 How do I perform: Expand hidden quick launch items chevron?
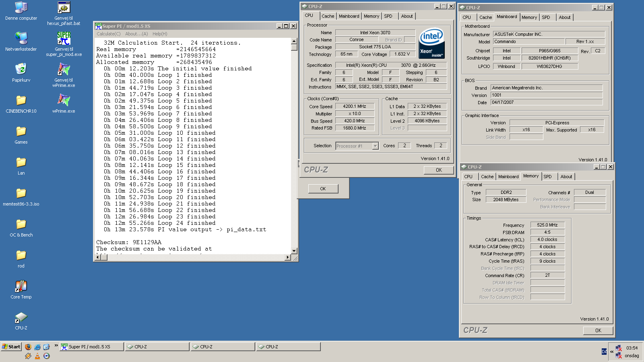[x=56, y=345]
